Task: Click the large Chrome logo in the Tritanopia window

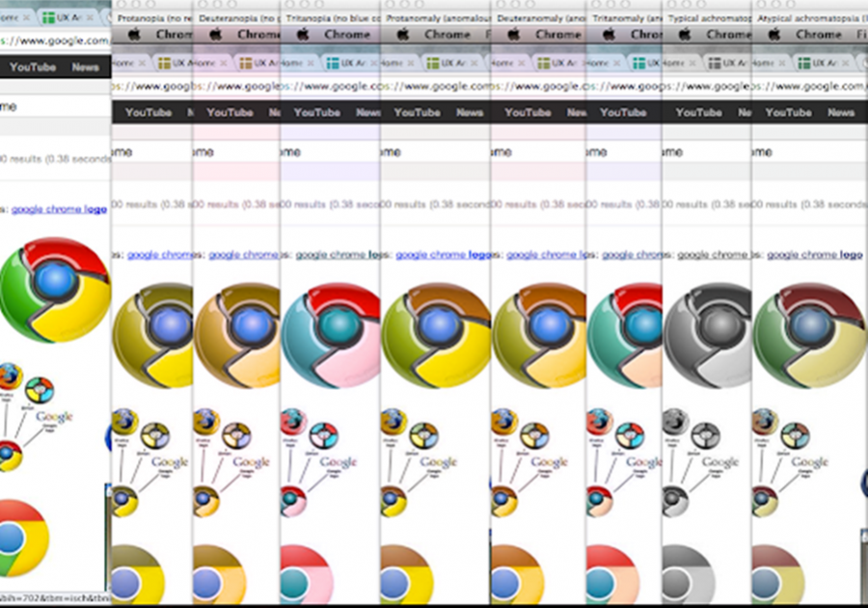Action: click(331, 336)
